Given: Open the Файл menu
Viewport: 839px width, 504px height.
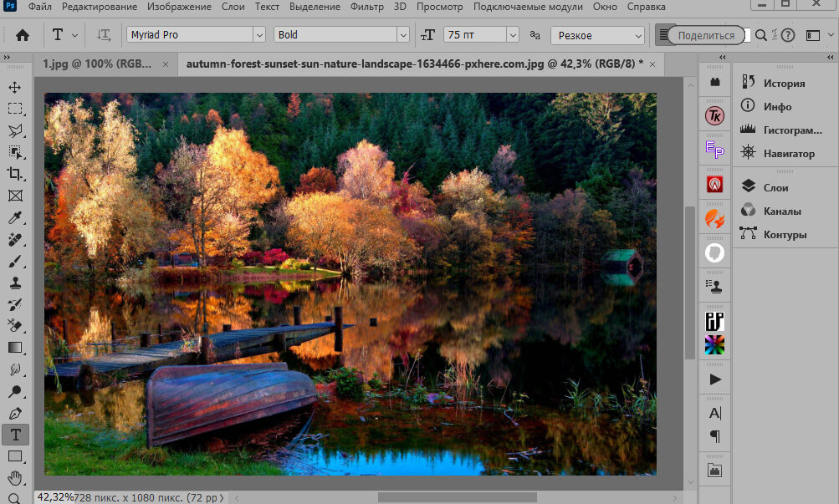Looking at the screenshot, I should click(x=39, y=7).
